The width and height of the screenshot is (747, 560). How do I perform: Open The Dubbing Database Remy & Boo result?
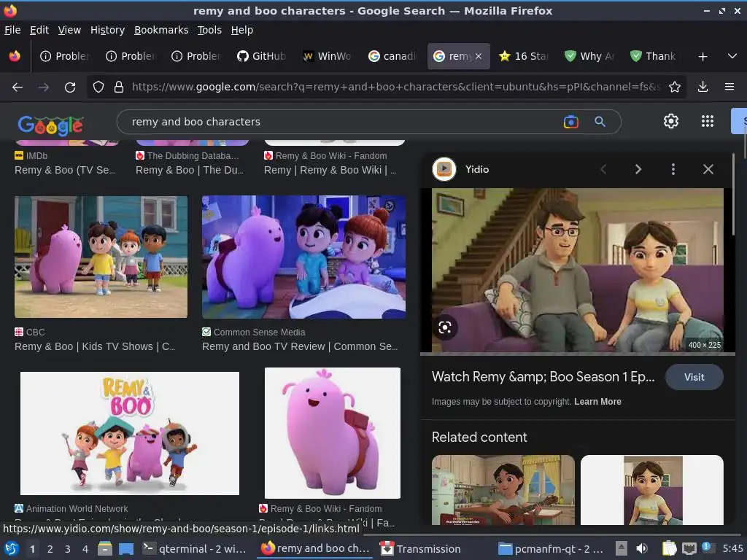[x=190, y=170]
